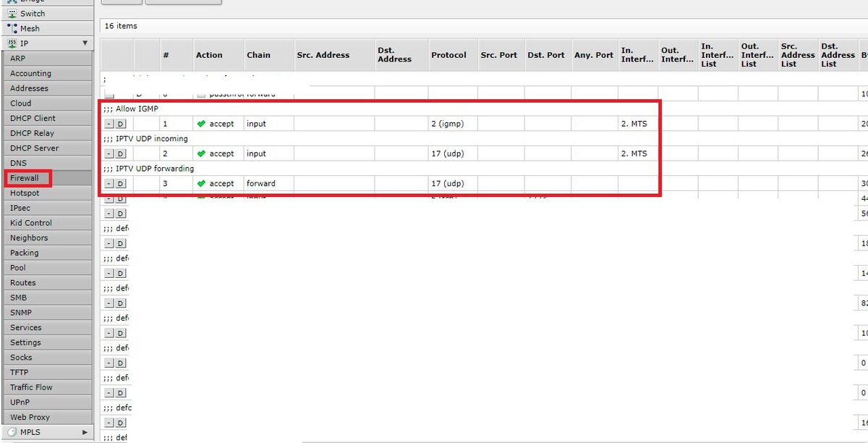Viewport: 868px width, 443px height.
Task: Sort by Dst. Address List column header
Action: [838, 55]
